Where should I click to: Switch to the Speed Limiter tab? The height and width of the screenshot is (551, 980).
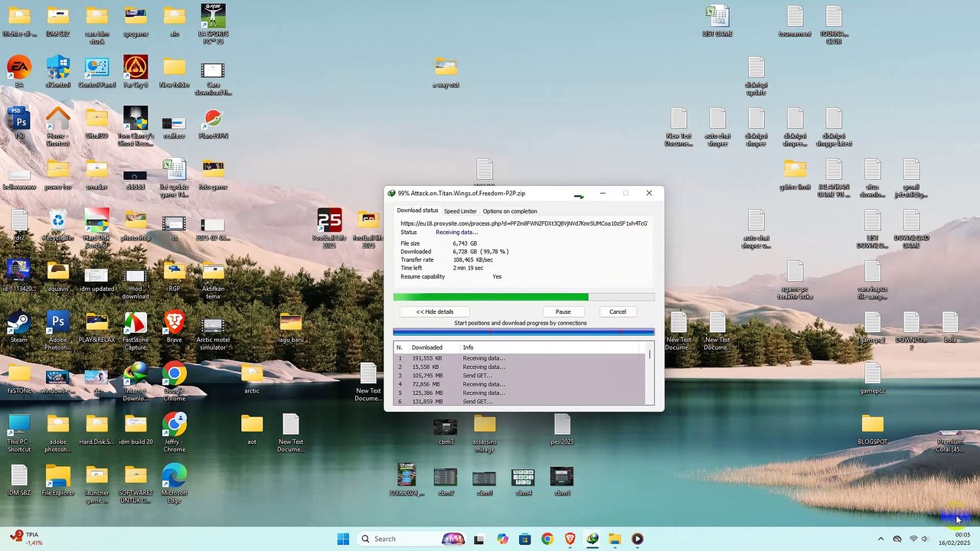[x=460, y=211]
